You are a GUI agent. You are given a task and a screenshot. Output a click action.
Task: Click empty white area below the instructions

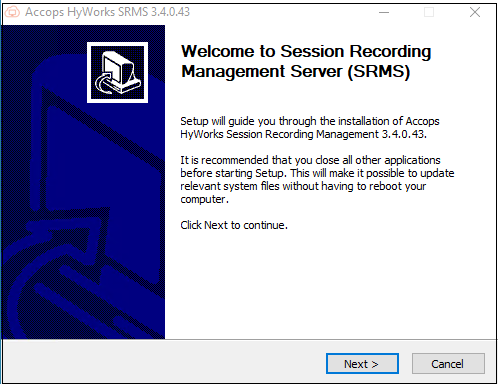point(330,283)
